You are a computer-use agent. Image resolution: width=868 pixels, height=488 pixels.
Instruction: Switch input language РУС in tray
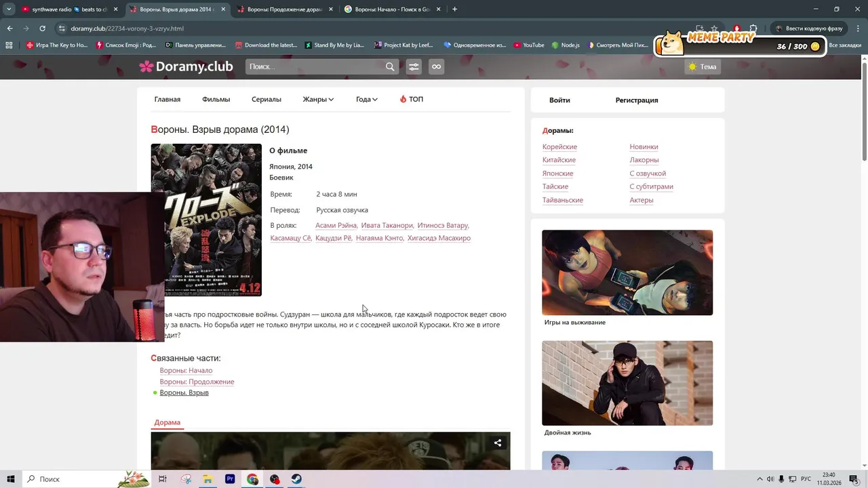(x=806, y=479)
